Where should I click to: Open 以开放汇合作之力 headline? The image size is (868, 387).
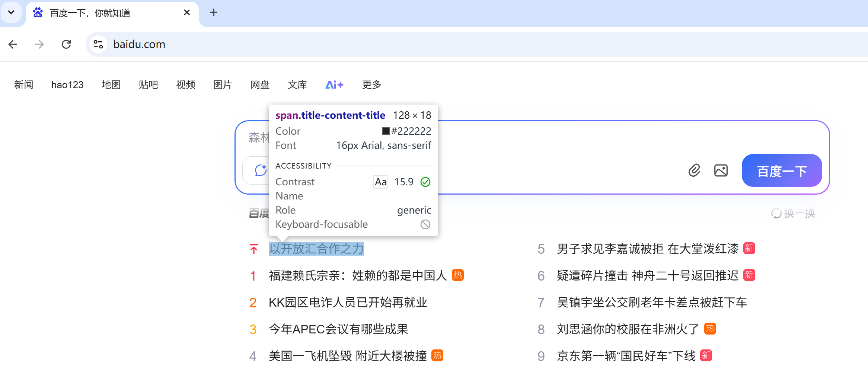(x=316, y=249)
